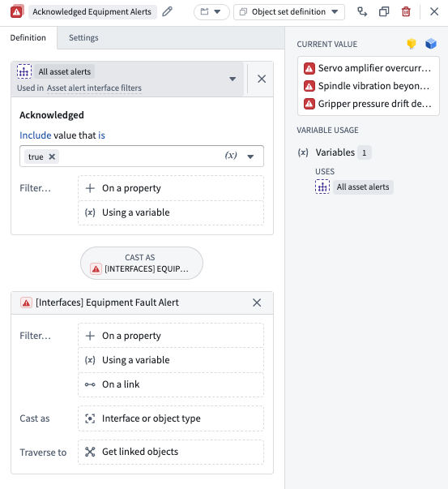Select Get linked objects traversal

coord(171,452)
